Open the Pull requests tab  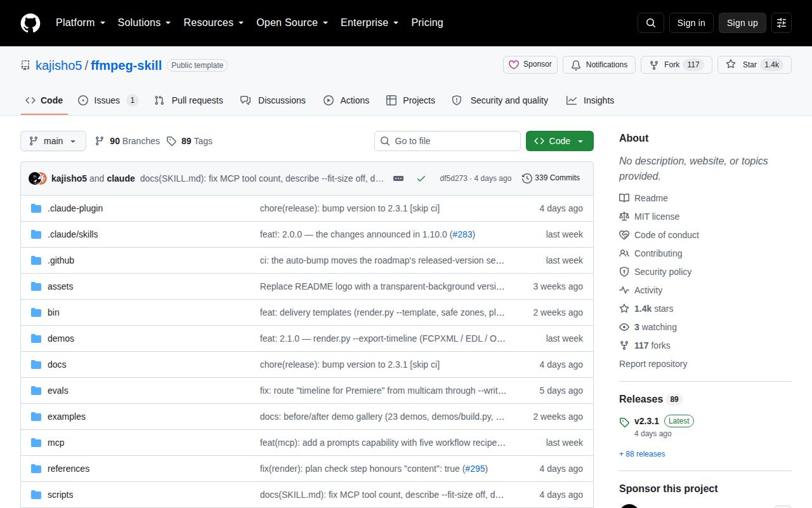189,100
